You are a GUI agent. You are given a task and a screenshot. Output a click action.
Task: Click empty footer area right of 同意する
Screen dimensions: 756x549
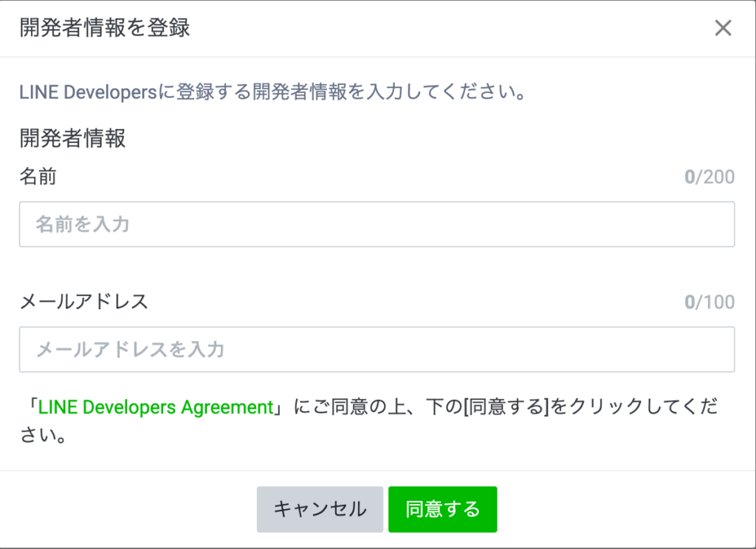(x=628, y=509)
